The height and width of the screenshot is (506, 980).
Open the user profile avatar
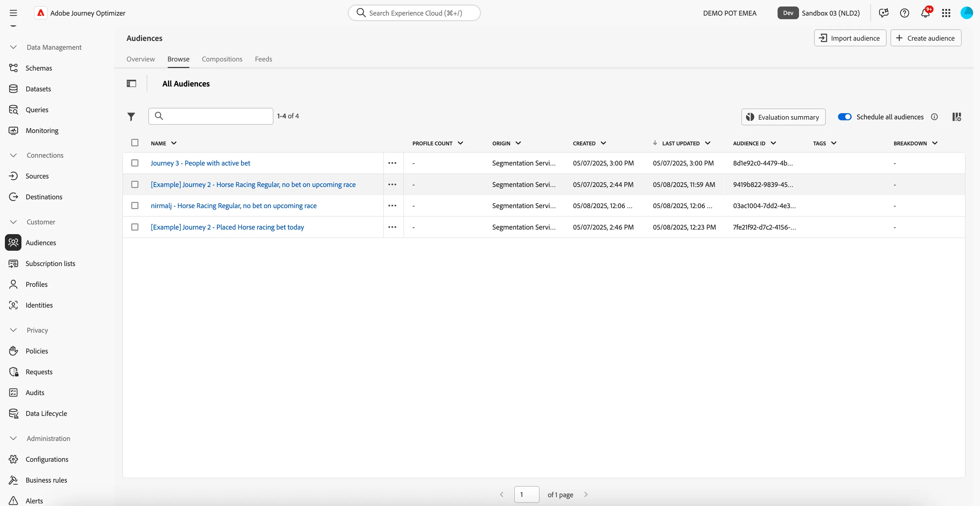pyautogui.click(x=967, y=13)
